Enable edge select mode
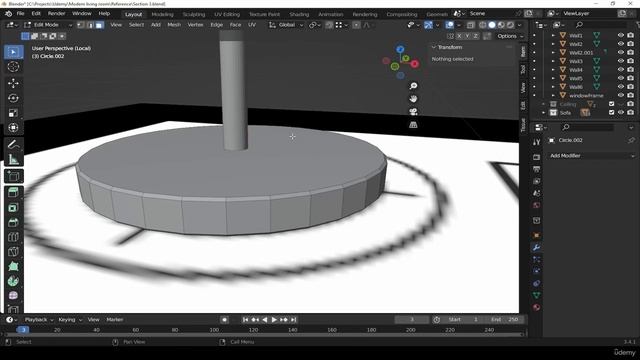The image size is (640, 360). (x=90, y=25)
